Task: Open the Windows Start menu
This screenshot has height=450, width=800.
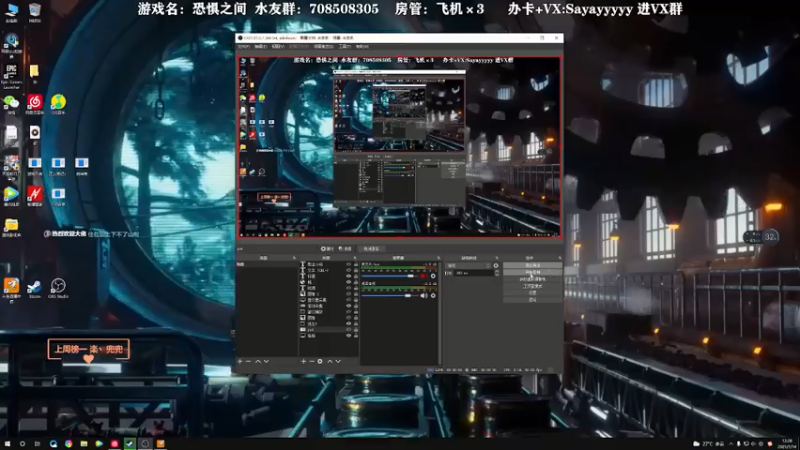Action: [x=7, y=443]
